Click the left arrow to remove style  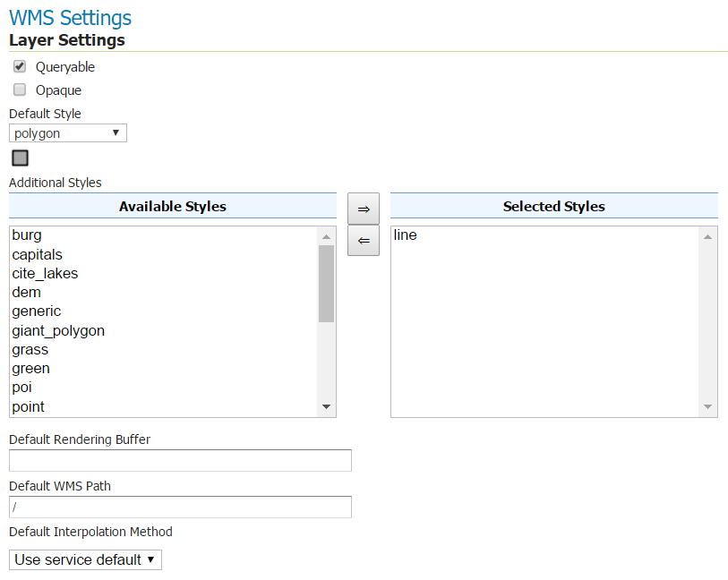[x=363, y=241]
